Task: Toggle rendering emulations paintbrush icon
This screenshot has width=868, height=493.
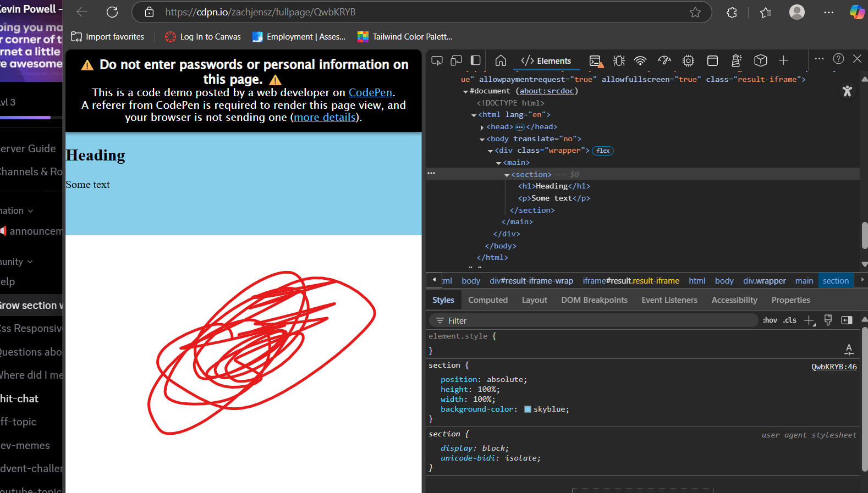Action: [828, 320]
